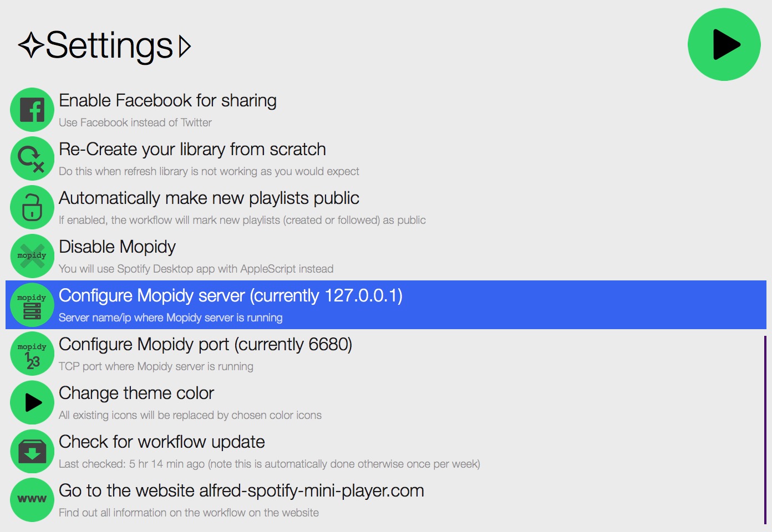Click the www website icon

[32, 500]
